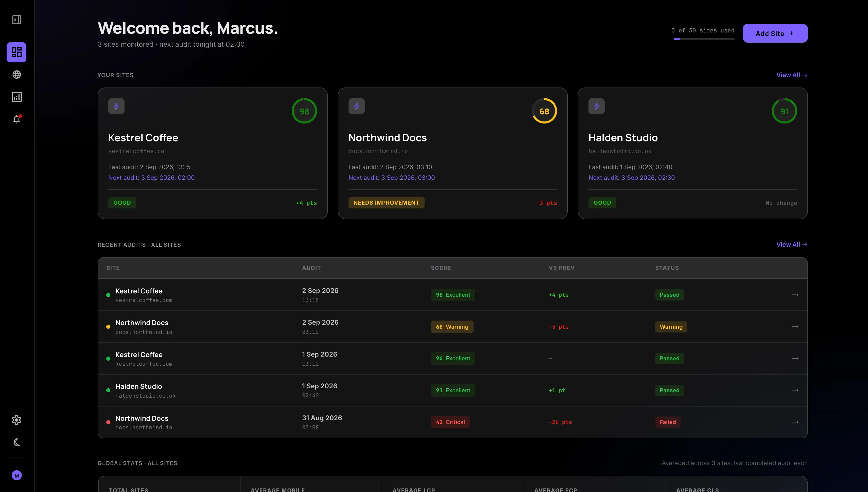The width and height of the screenshot is (868, 492).
Task: Open the Halden Studio card title
Action: point(623,137)
